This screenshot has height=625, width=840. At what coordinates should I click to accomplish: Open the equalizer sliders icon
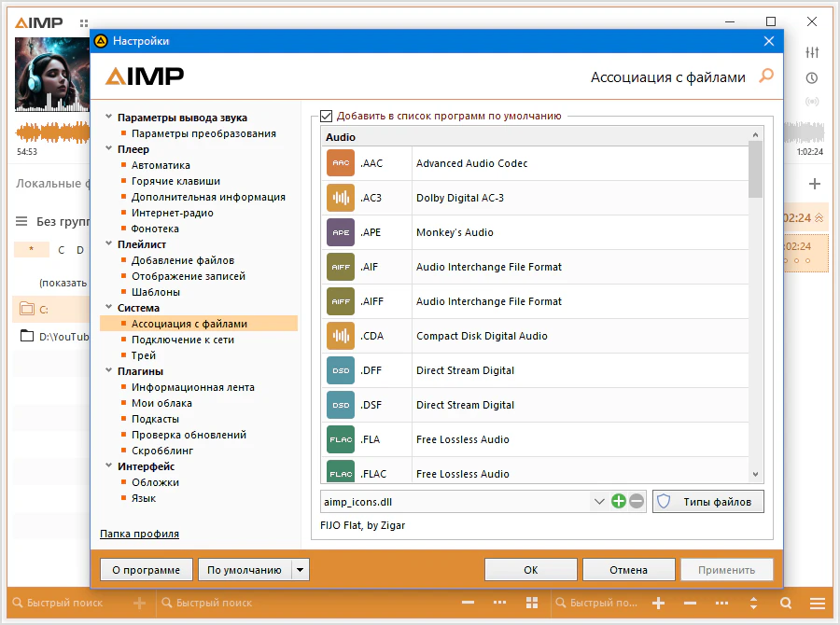coord(812,52)
